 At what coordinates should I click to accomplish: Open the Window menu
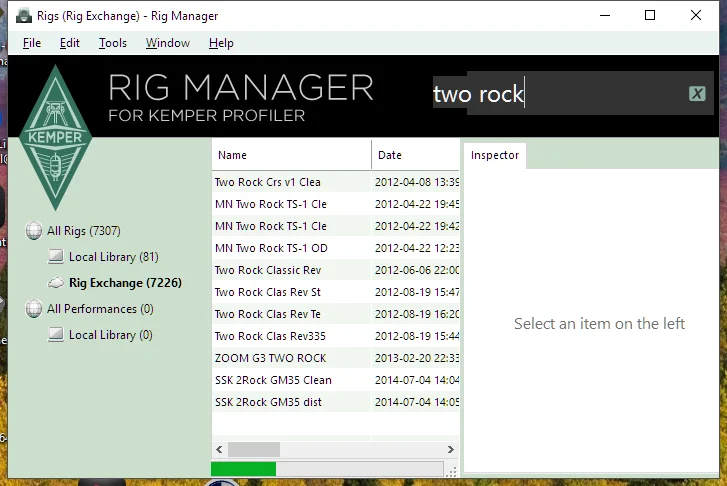point(167,43)
